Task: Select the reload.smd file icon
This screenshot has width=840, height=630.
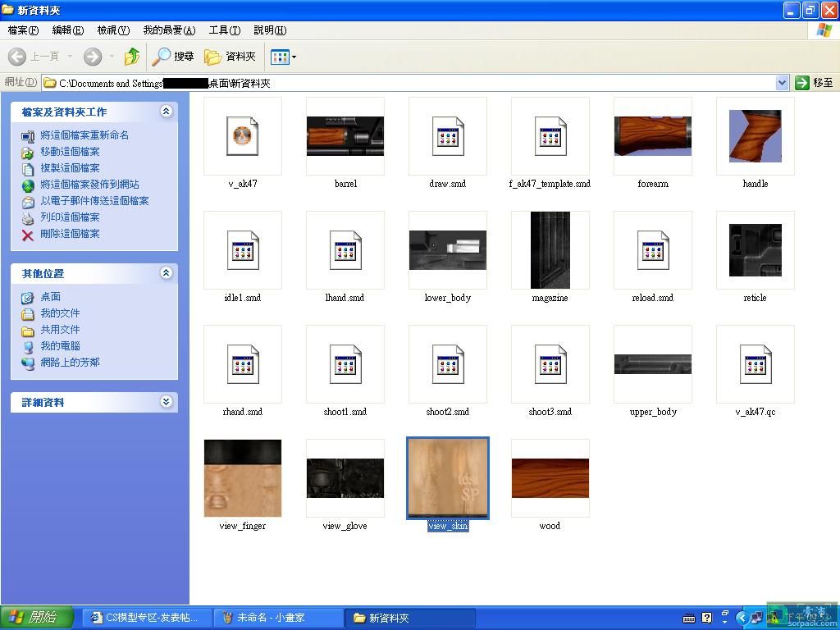Action: click(652, 250)
